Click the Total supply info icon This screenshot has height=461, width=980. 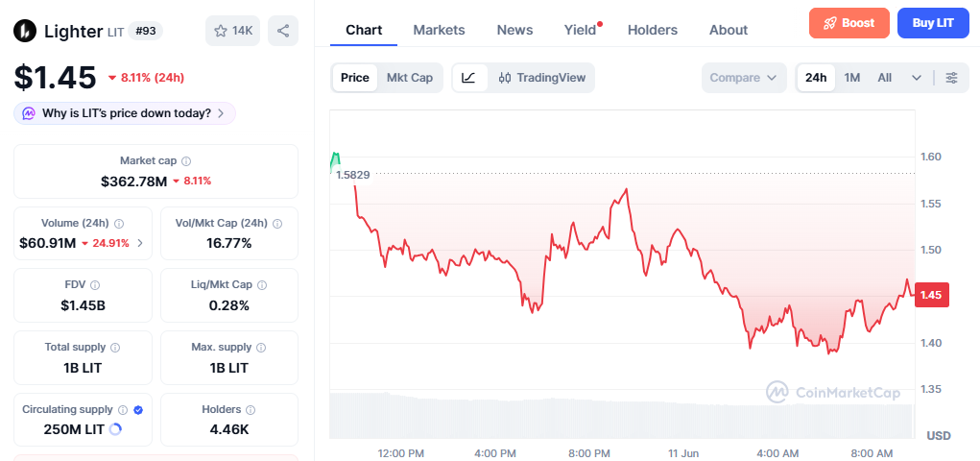[x=115, y=347]
